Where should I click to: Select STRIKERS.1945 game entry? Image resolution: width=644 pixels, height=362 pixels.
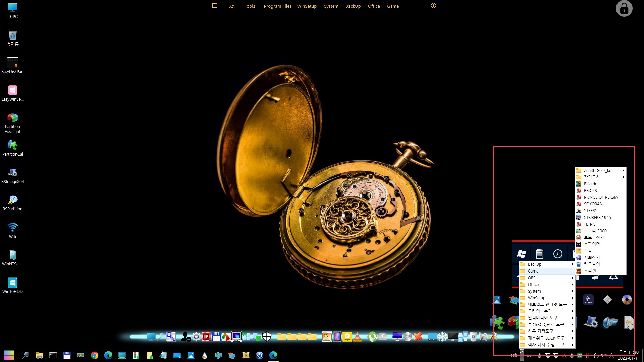(600, 217)
